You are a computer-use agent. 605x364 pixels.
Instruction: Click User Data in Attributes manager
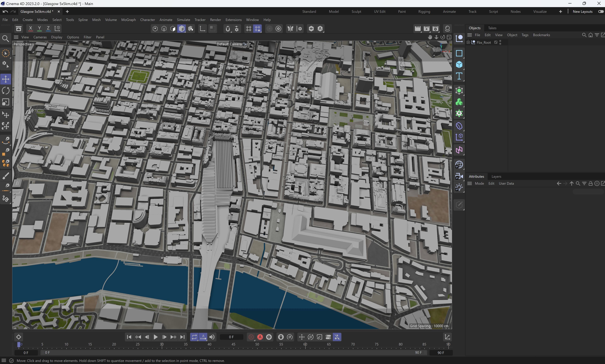point(506,183)
